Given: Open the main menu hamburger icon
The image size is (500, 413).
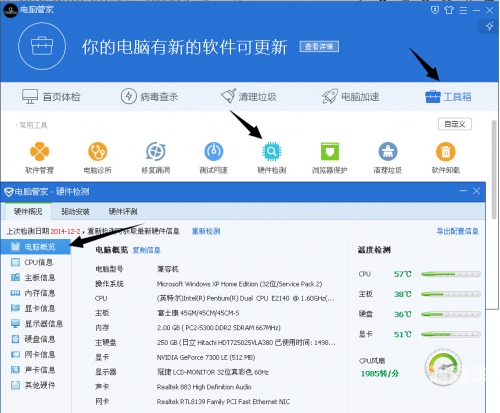Looking at the screenshot, I should click(x=463, y=11).
